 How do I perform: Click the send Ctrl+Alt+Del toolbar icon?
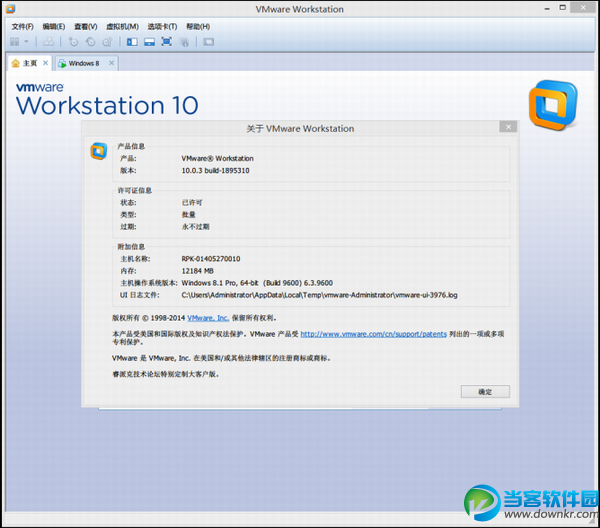pyautogui.click(x=48, y=42)
